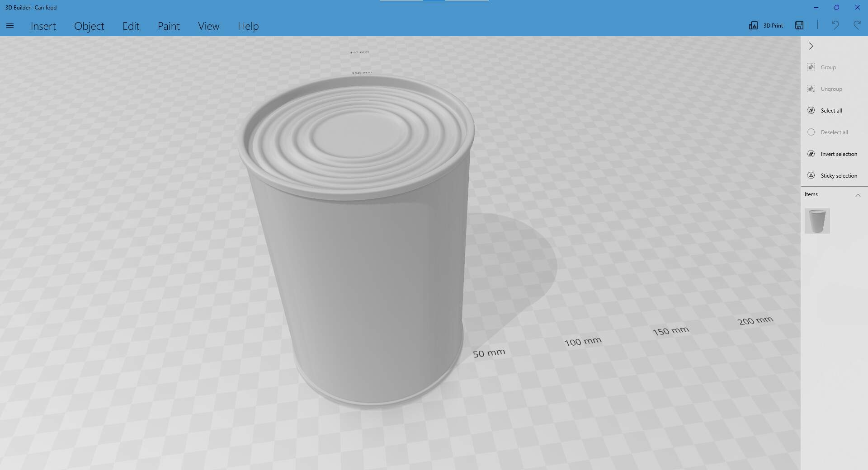The height and width of the screenshot is (470, 868).
Task: Click the Ungroup icon in side panel
Action: point(811,89)
